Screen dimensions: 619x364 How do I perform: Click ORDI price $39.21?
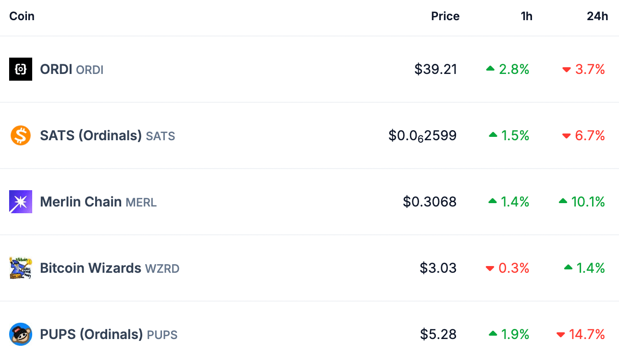[435, 70]
